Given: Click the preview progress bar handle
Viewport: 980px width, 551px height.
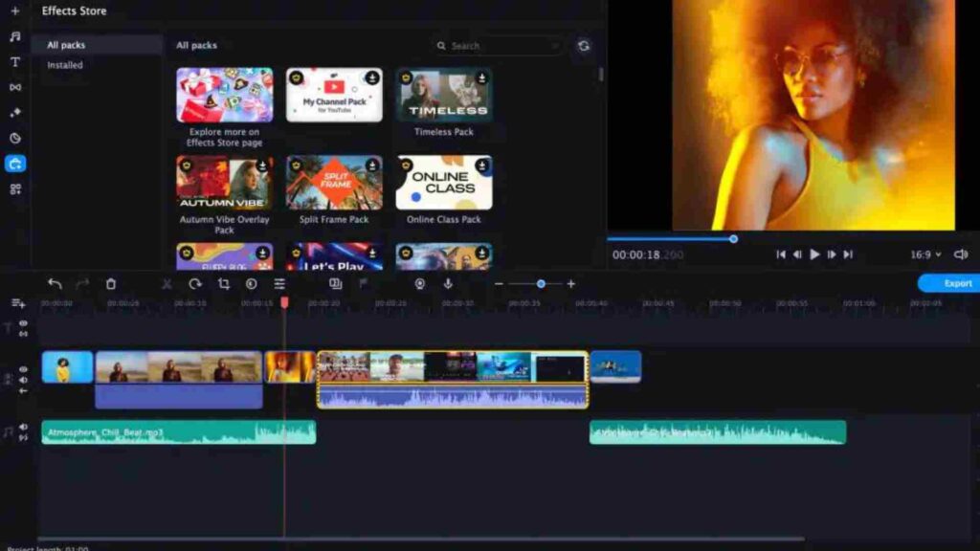Looking at the screenshot, I should coord(734,238).
